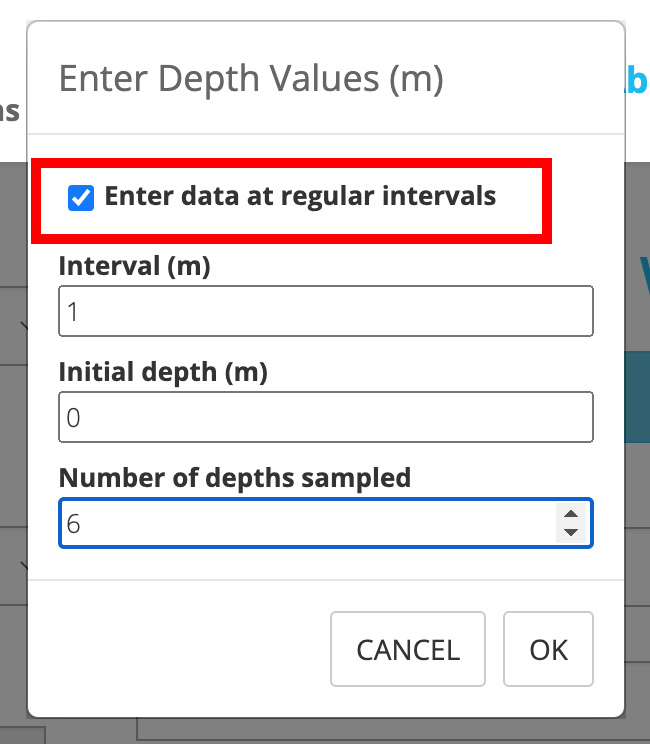650x744 pixels.
Task: Click the teal bar right of the dialog
Action: tap(637, 395)
